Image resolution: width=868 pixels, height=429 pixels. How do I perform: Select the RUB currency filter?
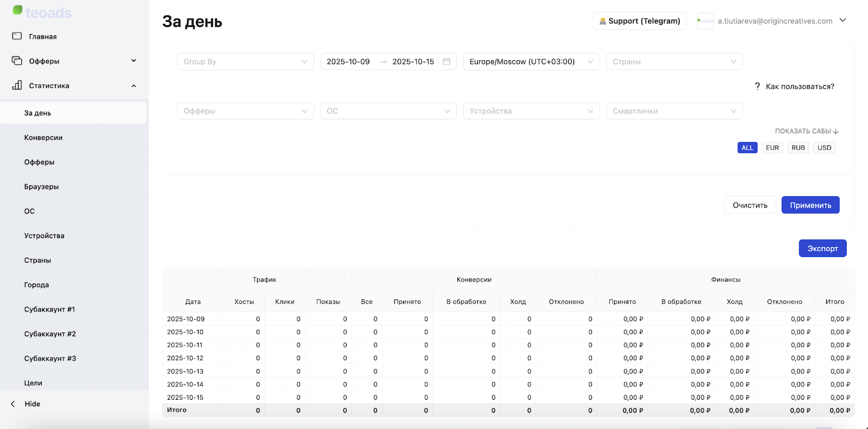(798, 148)
